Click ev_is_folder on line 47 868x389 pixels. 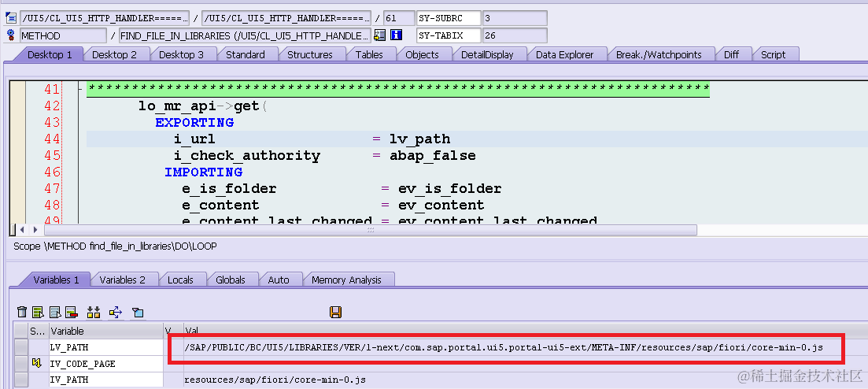[449, 188]
